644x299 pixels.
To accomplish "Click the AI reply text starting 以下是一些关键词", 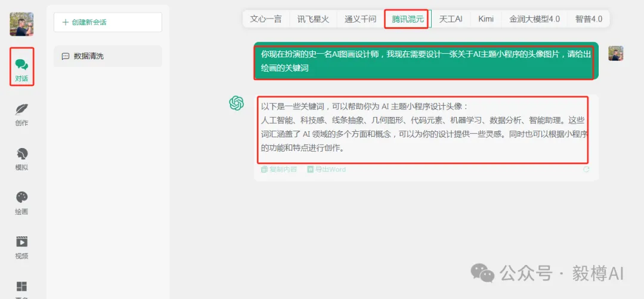I will pyautogui.click(x=423, y=128).
